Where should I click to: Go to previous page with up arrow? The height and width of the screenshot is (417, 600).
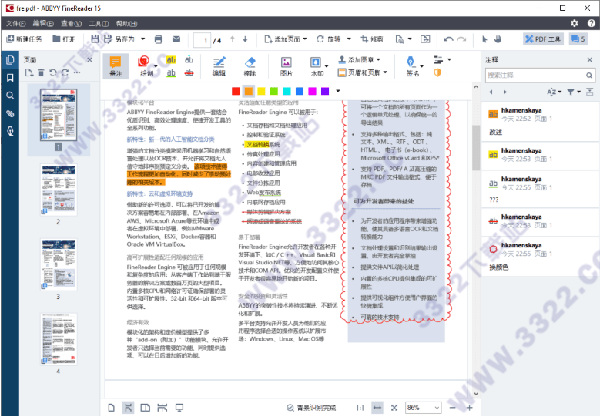pos(232,39)
